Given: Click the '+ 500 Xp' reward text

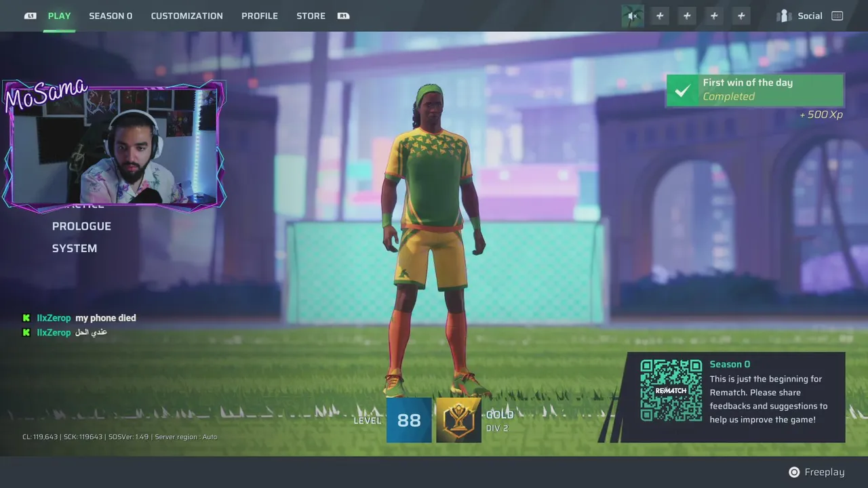Looking at the screenshot, I should (821, 115).
